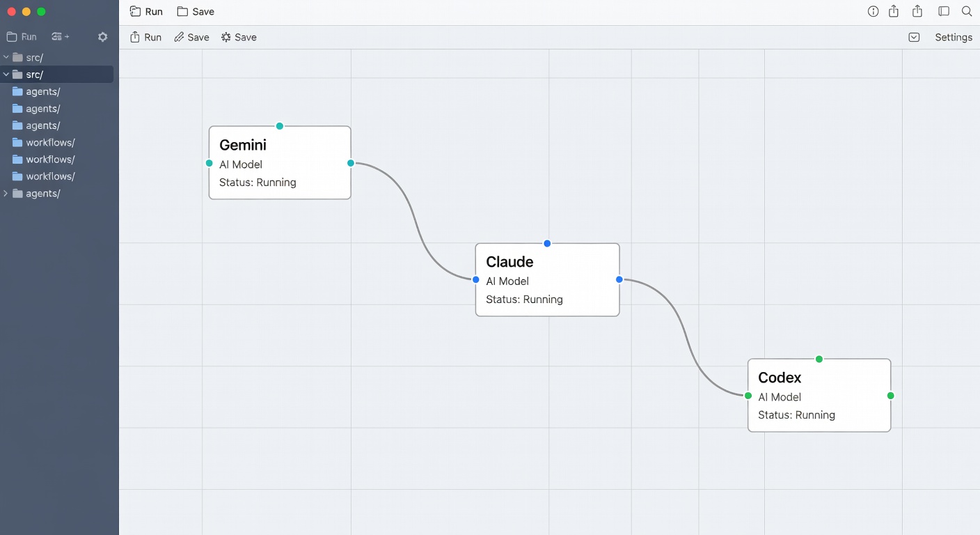Toggle the sidebar panel layout icon
This screenshot has height=535, width=980.
944,11
